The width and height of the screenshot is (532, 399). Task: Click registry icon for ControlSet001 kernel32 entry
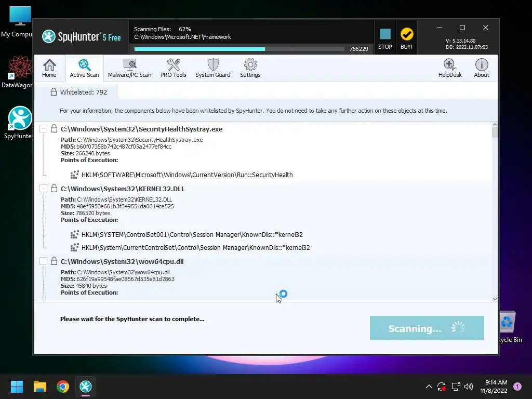click(75, 234)
